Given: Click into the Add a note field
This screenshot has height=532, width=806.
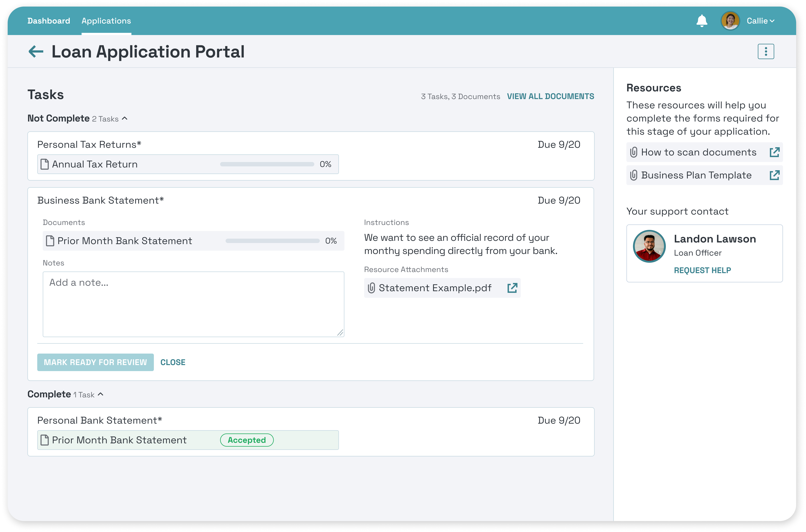Looking at the screenshot, I should [x=193, y=304].
